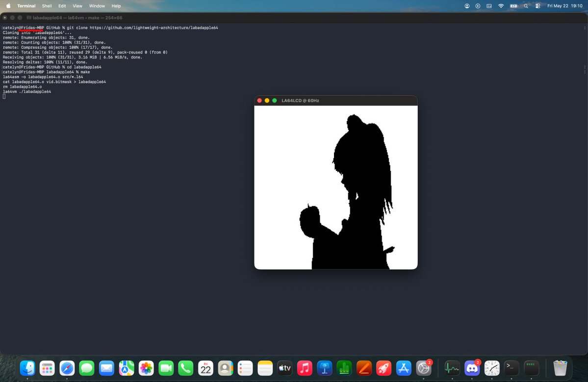The image size is (588, 382).
Task: Click the "cd labadapple64" command line
Action: 52,67
